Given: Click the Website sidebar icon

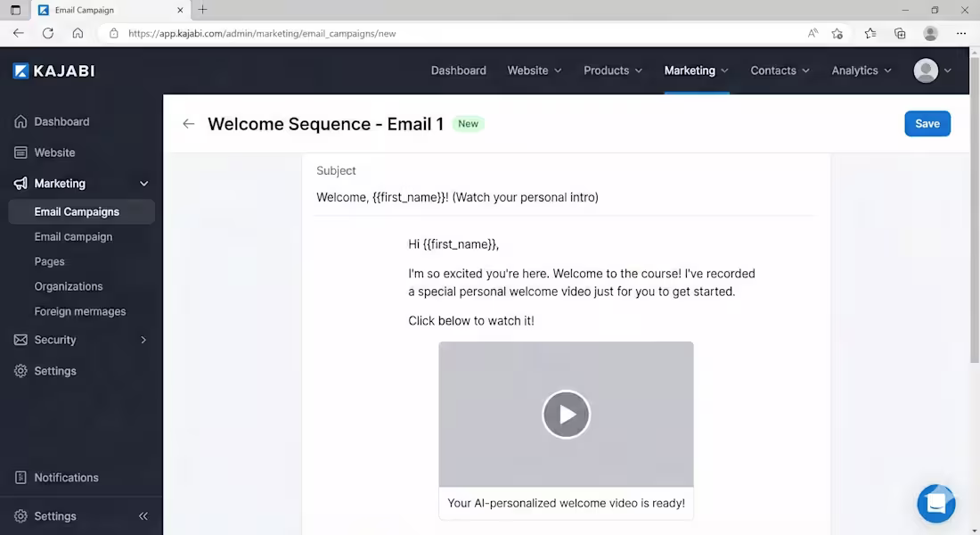Looking at the screenshot, I should pyautogui.click(x=20, y=152).
